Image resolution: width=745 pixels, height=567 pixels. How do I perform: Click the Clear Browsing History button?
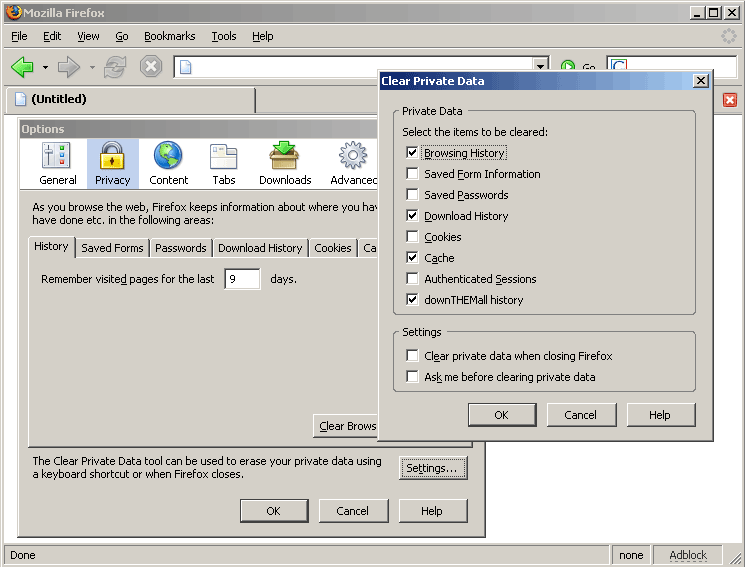click(x=345, y=426)
